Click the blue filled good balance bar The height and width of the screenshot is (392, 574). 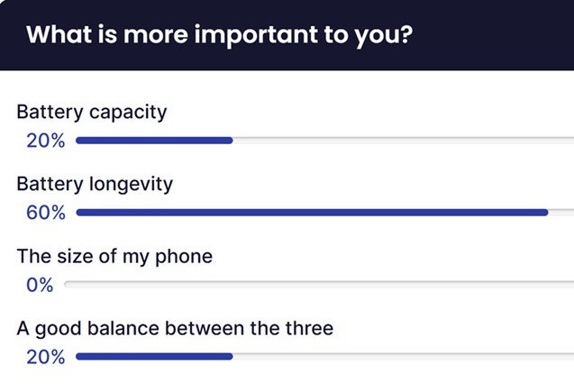[x=154, y=357]
